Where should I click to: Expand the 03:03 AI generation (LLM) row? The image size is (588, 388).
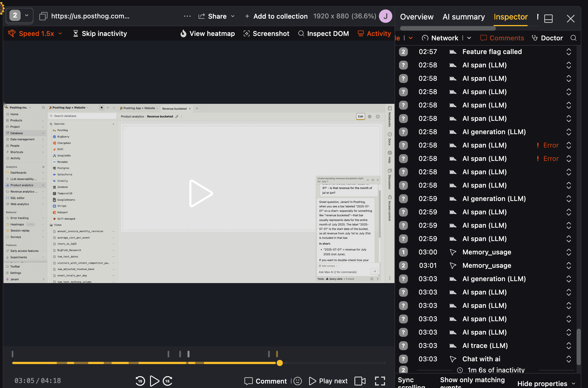(569, 279)
